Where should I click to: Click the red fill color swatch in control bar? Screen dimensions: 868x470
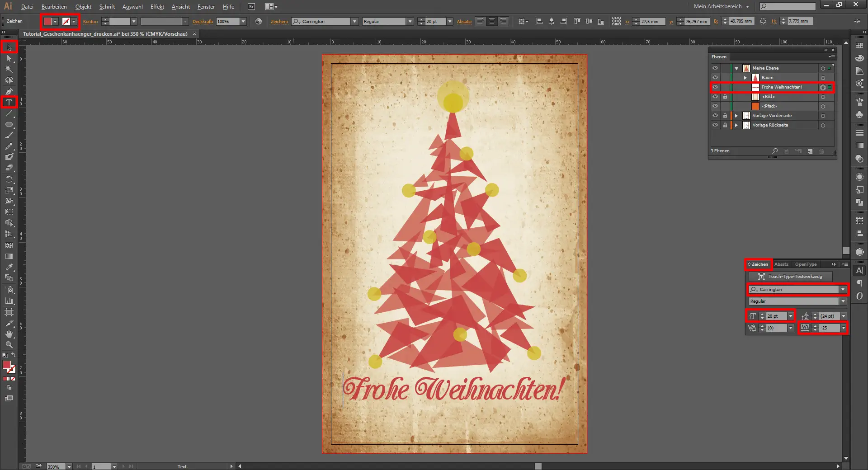click(47, 22)
